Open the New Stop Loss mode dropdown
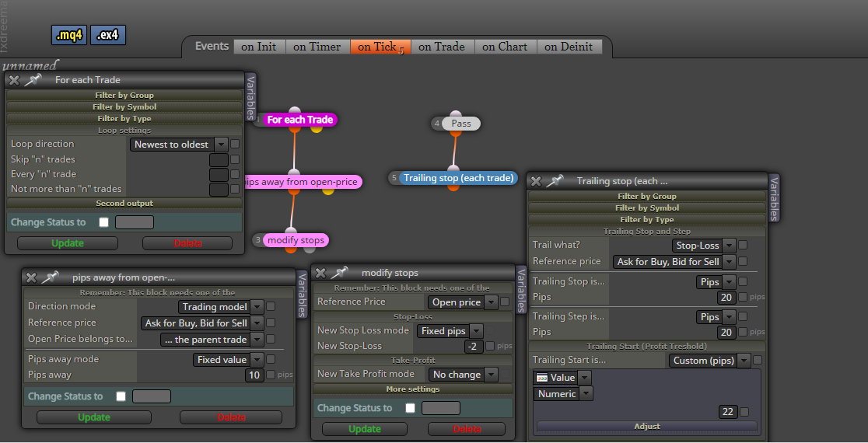 point(450,331)
